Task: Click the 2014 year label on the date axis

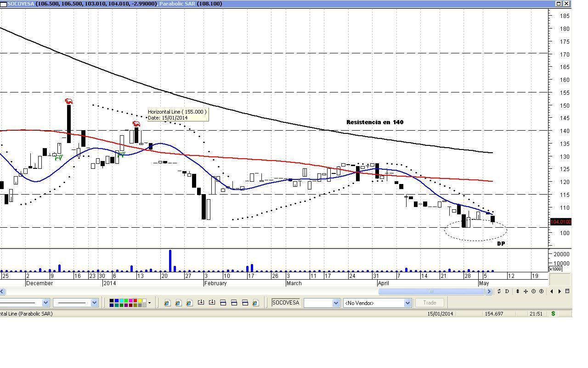Action: (x=109, y=283)
